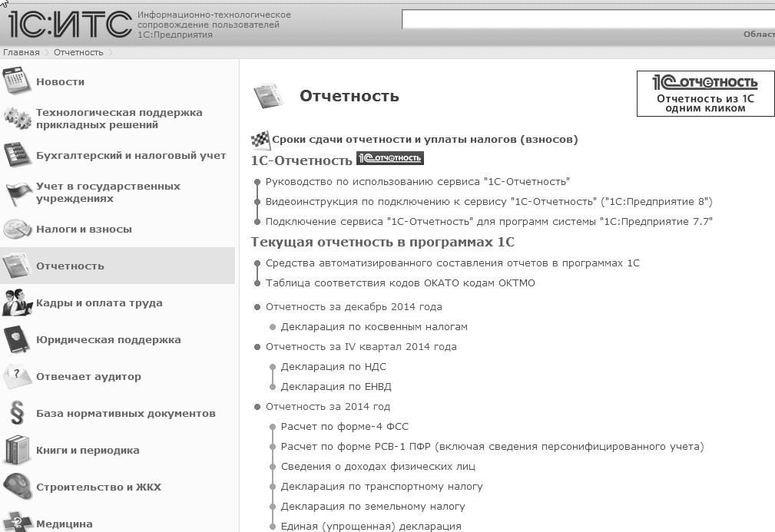Click the flag icon for государственных учреждениях
Viewport: 775px width, 532px height.
tap(18, 193)
